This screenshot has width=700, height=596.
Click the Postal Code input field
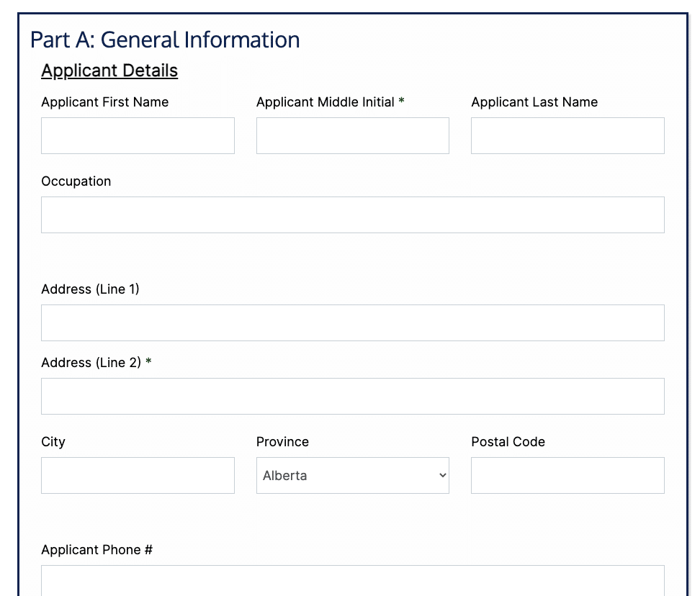pos(568,475)
